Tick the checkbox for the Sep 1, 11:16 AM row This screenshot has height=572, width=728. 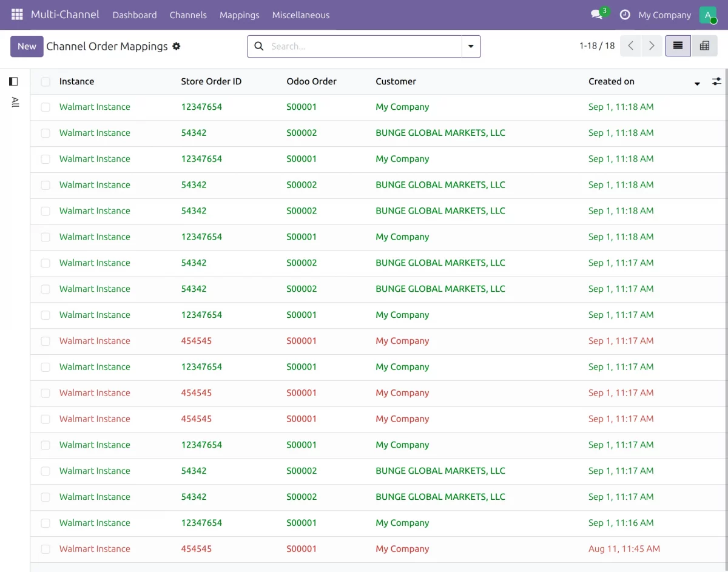coord(45,523)
